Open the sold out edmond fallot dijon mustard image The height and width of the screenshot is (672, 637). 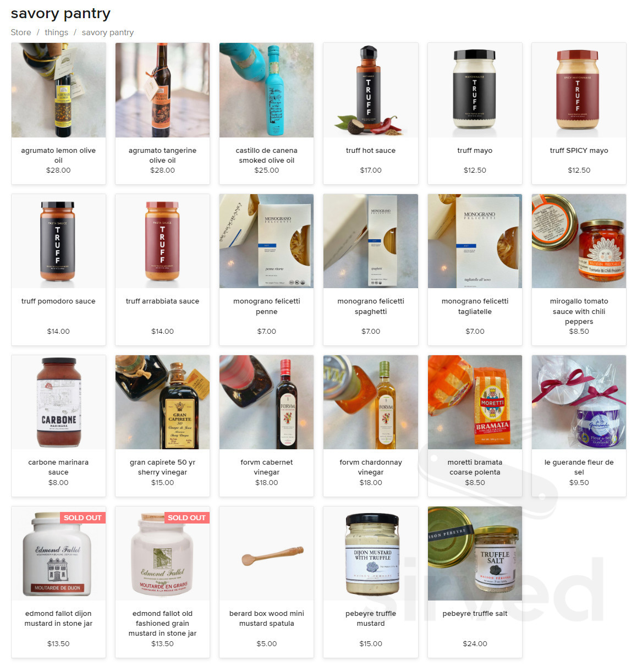click(58, 553)
